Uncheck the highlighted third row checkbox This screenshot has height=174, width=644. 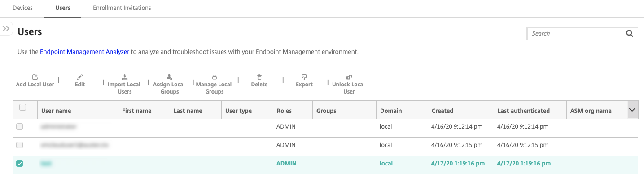(19, 164)
